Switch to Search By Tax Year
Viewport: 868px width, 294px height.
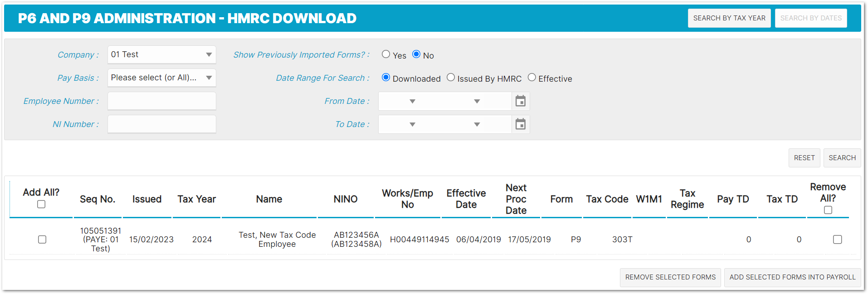(729, 18)
